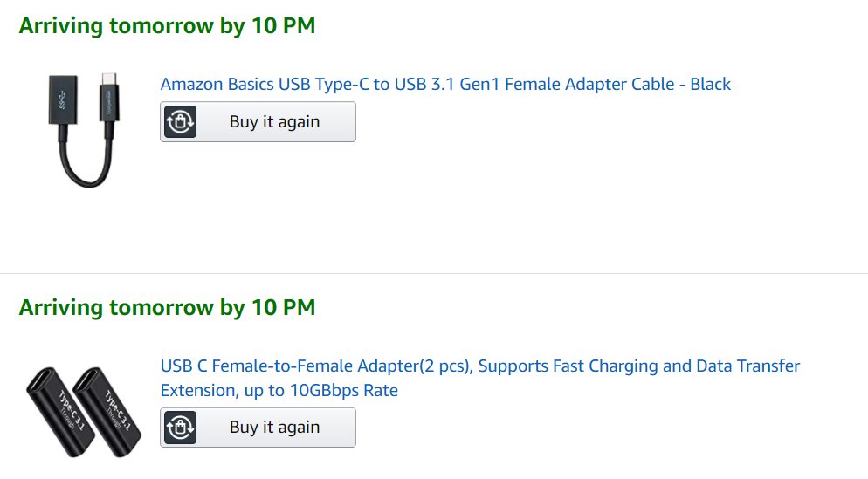The image size is (868, 479).
Task: Click 'Buy it again' label text under the USB C adapter
Action: [x=274, y=428]
